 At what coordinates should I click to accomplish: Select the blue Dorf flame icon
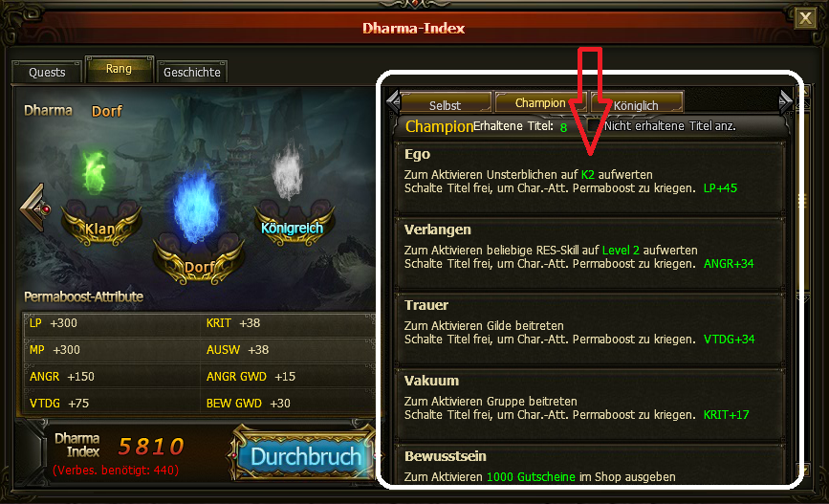[197, 207]
